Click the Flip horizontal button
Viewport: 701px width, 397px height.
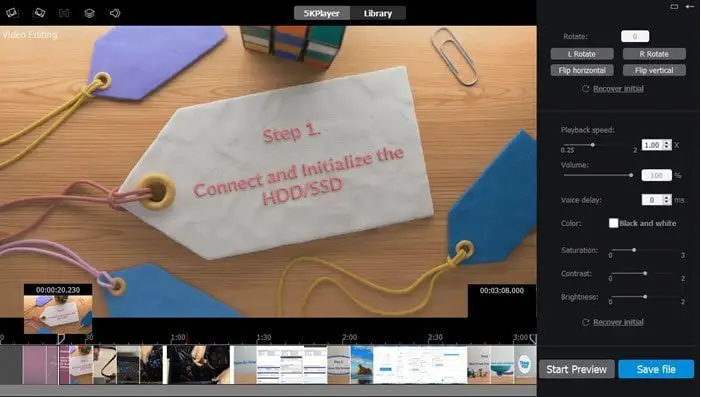582,70
